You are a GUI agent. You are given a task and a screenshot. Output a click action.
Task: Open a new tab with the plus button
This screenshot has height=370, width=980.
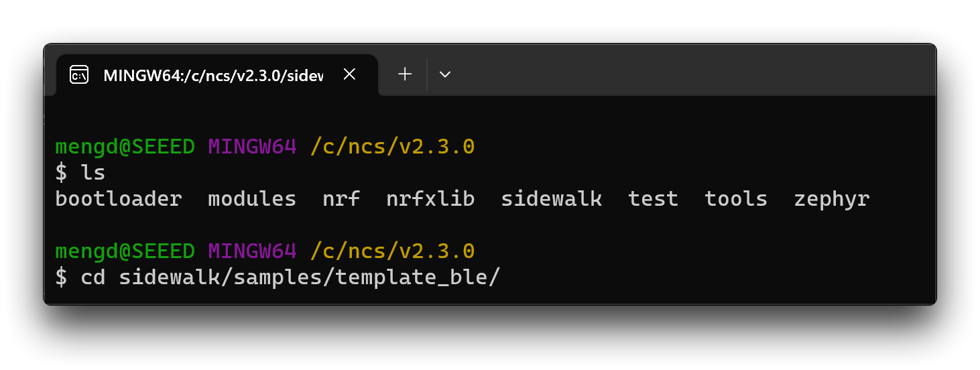(405, 74)
